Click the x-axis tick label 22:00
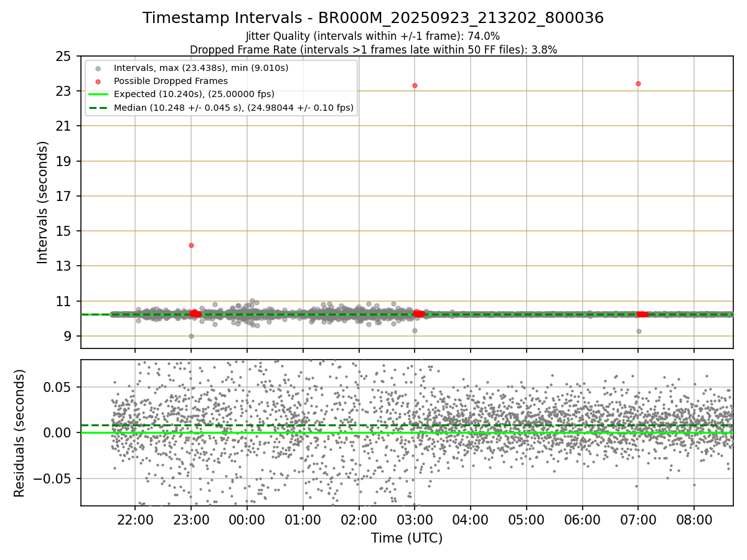This screenshot has width=747, height=560. [135, 520]
